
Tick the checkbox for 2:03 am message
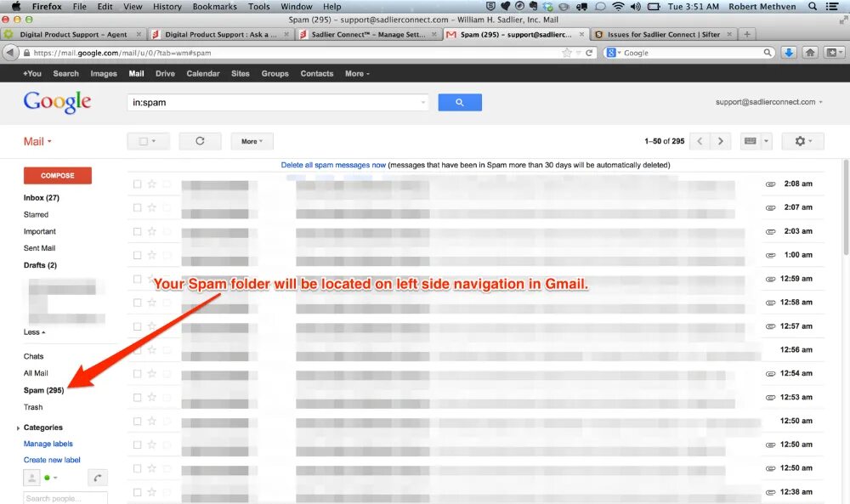click(x=137, y=231)
